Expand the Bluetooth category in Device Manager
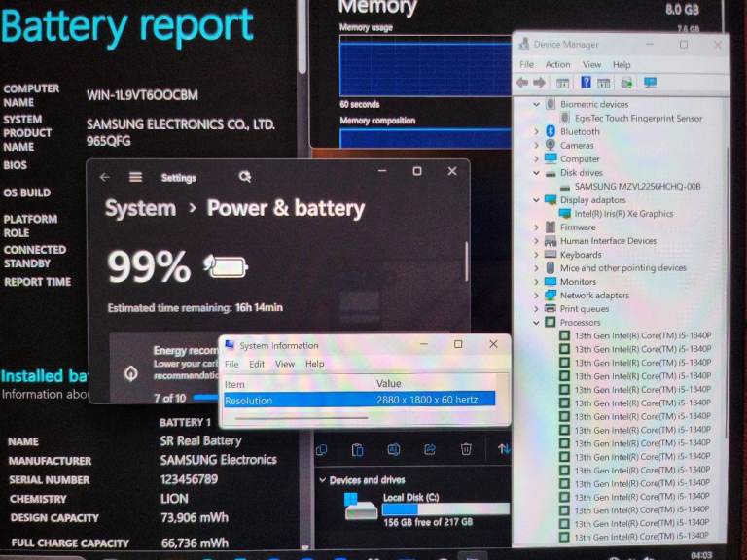Screen dimensions: 747x560 pyautogui.click(x=537, y=131)
